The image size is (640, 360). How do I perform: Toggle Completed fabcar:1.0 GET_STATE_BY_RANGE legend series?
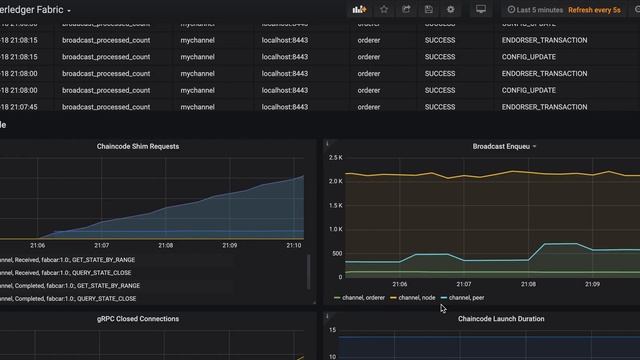point(70,286)
